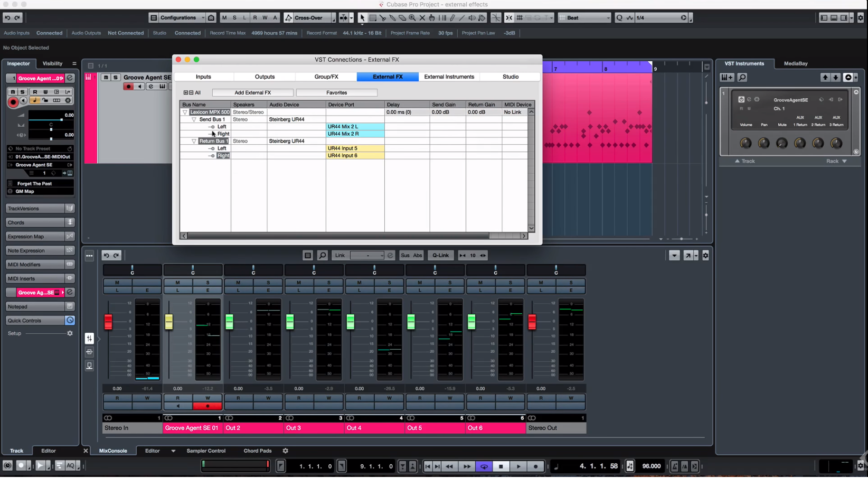The height and width of the screenshot is (478, 868).
Task: Solo the Stereo Out mixer channel
Action: point(571,283)
